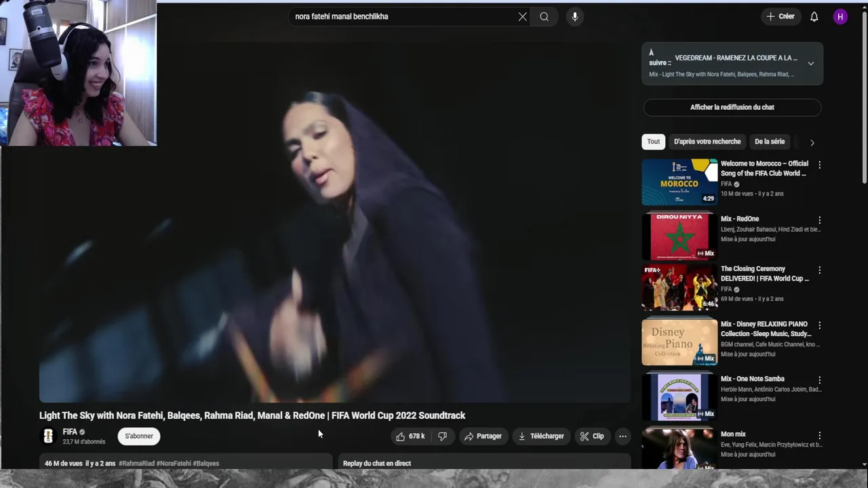Open options for Welcome to Morocco video
868x488 pixels.
819,165
